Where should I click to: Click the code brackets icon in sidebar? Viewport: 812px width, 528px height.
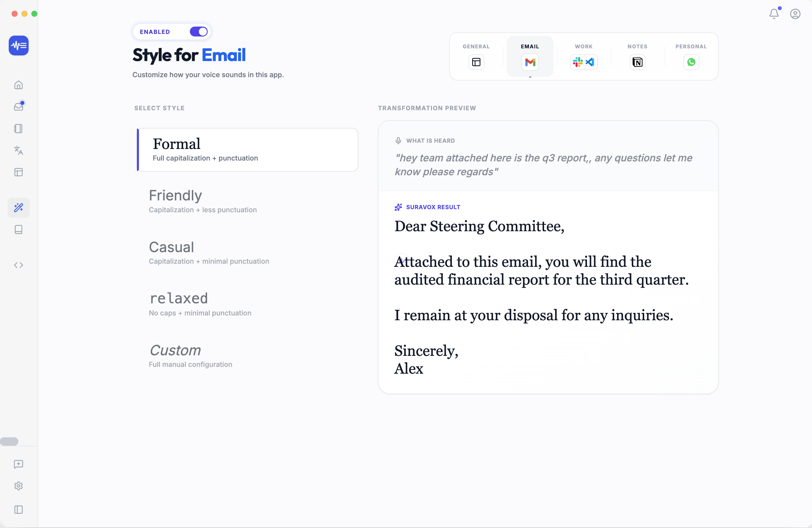point(18,265)
